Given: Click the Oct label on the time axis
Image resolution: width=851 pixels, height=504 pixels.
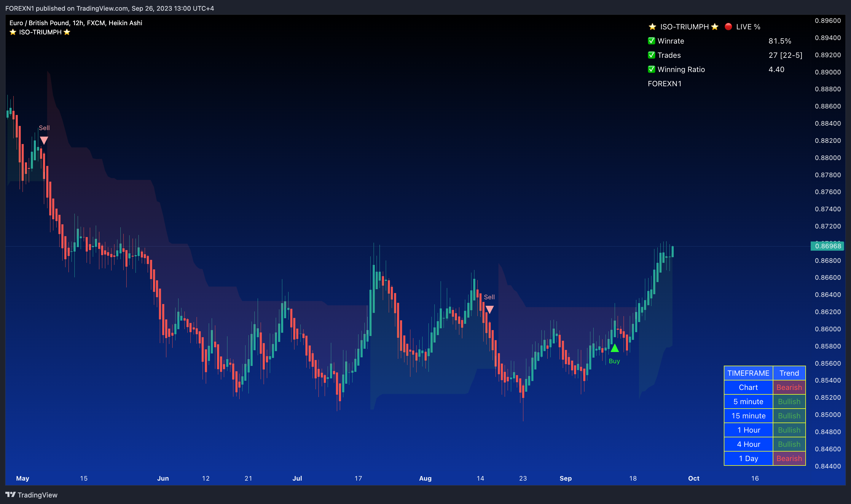Looking at the screenshot, I should pos(694,478).
